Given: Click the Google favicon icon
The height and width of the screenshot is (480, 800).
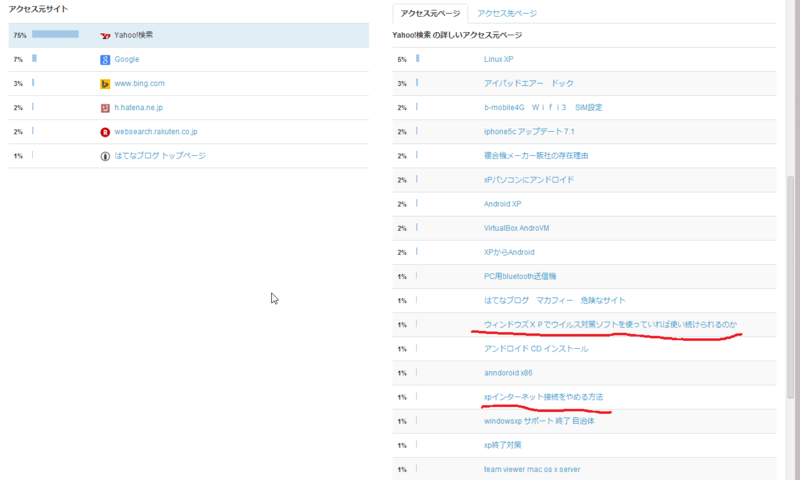Looking at the screenshot, I should coord(105,60).
